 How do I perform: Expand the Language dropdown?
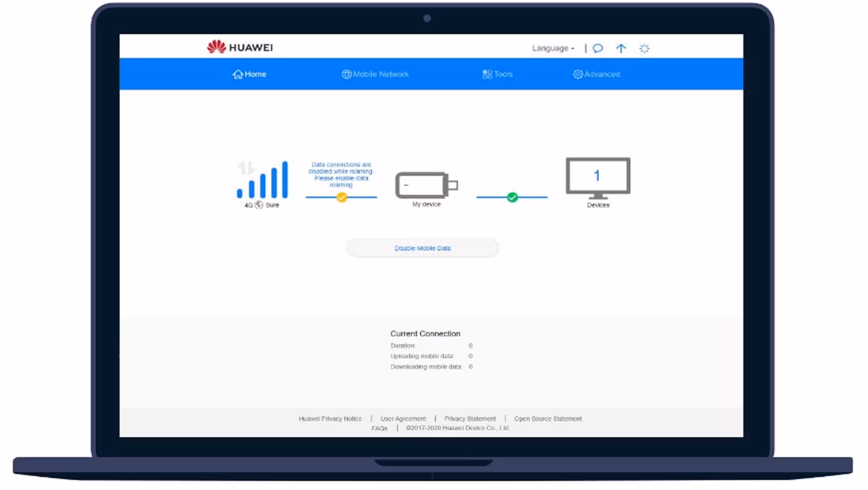click(x=553, y=48)
